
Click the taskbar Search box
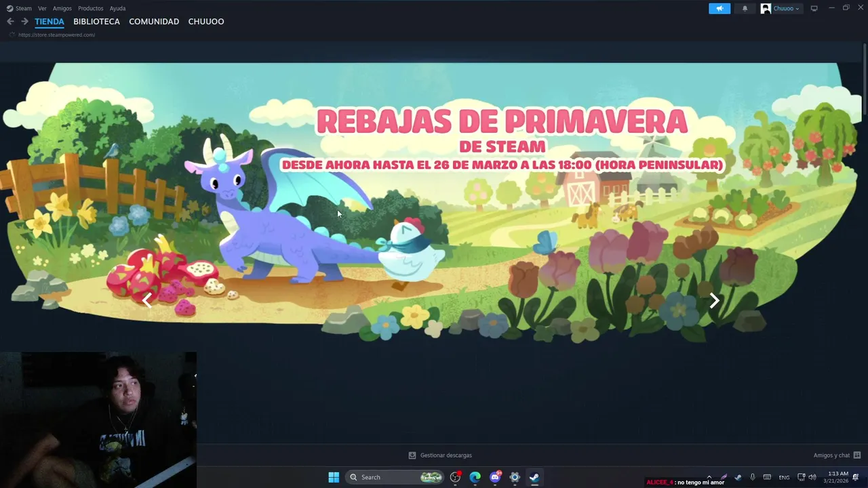pos(395,477)
